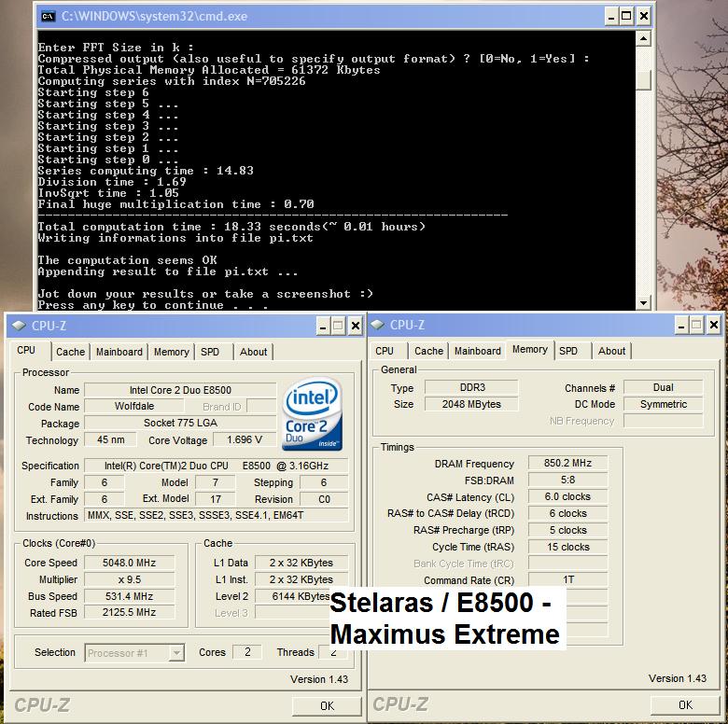
Task: Switch to Cache tab in right CPU-Z
Action: point(428,351)
